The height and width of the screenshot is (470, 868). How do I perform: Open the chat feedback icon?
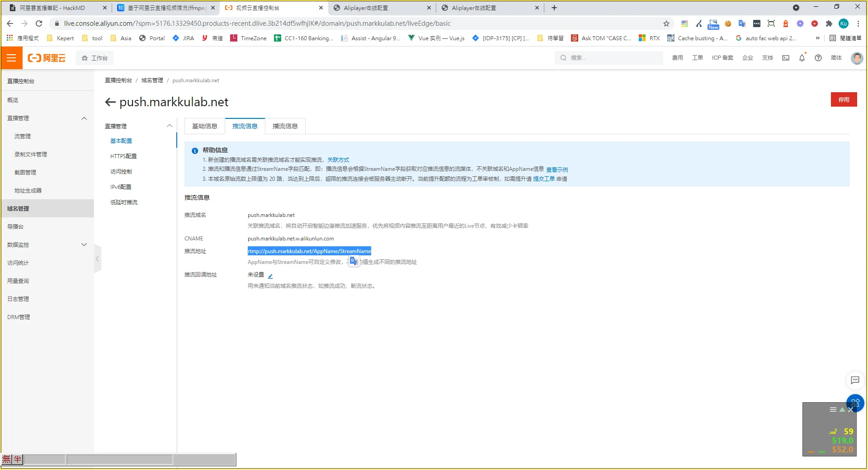[x=854, y=380]
